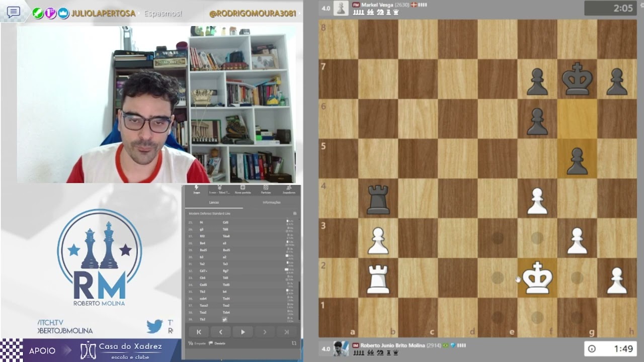This screenshot has width=644, height=362.
Task: Click the JULIOLAPERTOSA username in top bar
Action: click(x=103, y=14)
